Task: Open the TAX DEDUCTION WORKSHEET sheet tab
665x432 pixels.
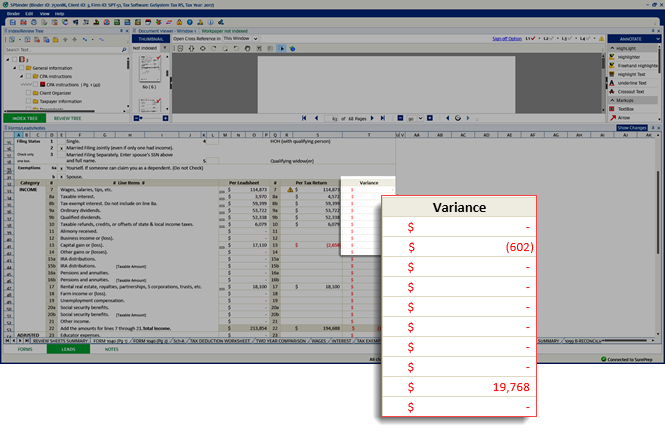Action: [x=220, y=341]
